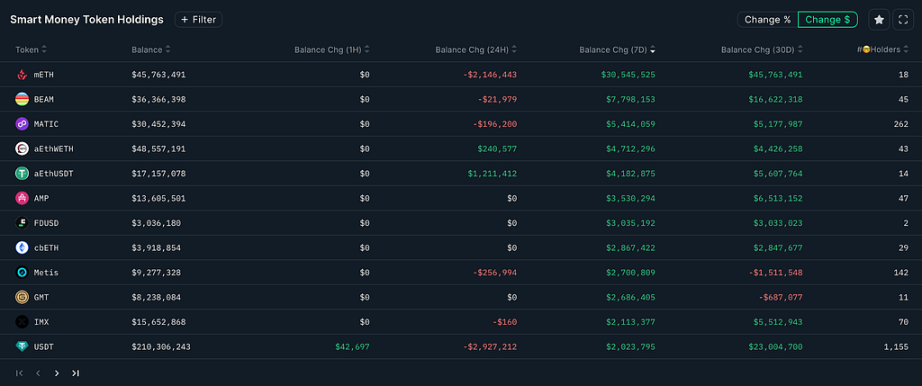Sort by Token column header

(31, 50)
